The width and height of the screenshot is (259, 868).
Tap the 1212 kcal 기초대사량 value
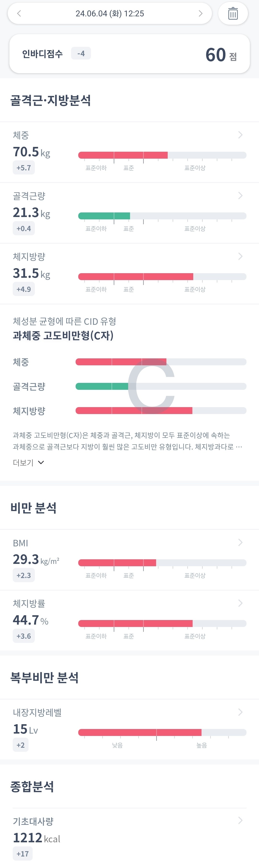36,837
